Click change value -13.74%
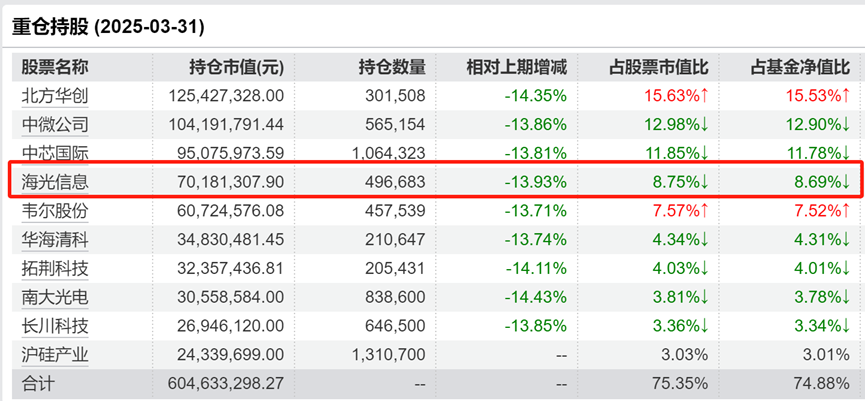The width and height of the screenshot is (865, 401). click(536, 239)
